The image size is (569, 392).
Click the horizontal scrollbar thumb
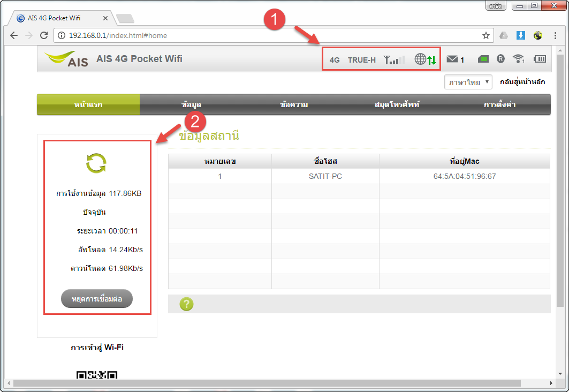[x=267, y=383]
